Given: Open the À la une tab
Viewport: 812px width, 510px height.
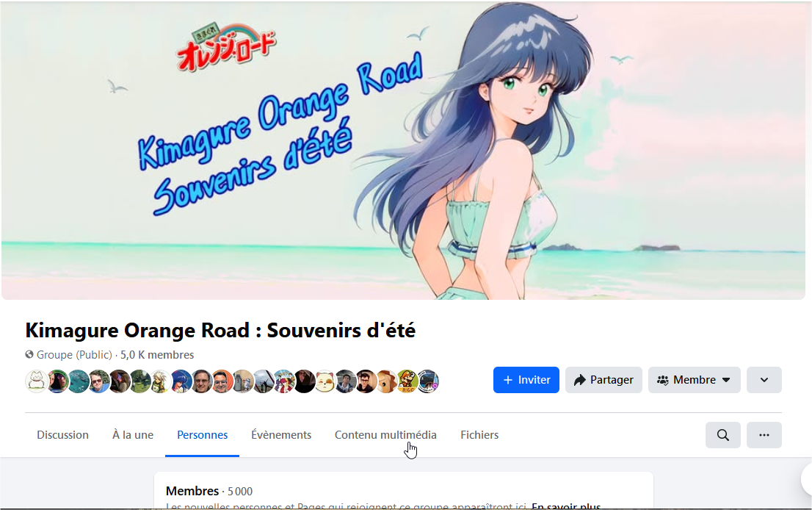Looking at the screenshot, I should click(x=133, y=435).
